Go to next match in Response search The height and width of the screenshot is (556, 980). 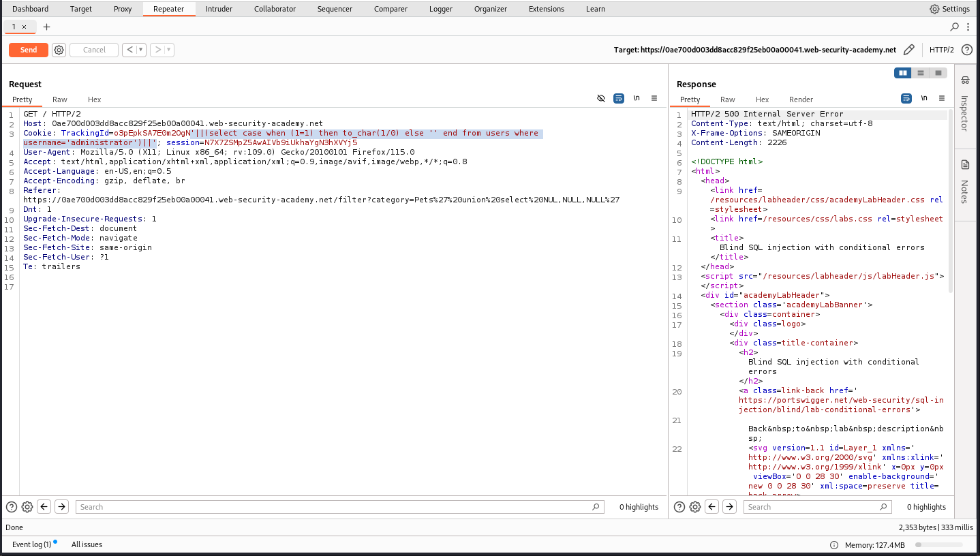pos(729,507)
